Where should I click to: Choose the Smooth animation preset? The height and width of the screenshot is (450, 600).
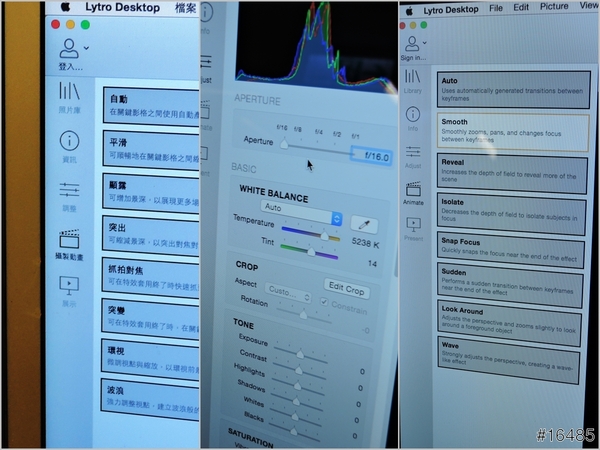pyautogui.click(x=513, y=131)
